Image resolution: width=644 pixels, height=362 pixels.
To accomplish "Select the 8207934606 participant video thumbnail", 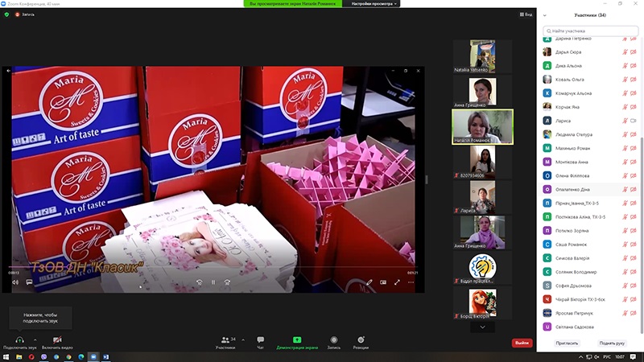I will [482, 162].
